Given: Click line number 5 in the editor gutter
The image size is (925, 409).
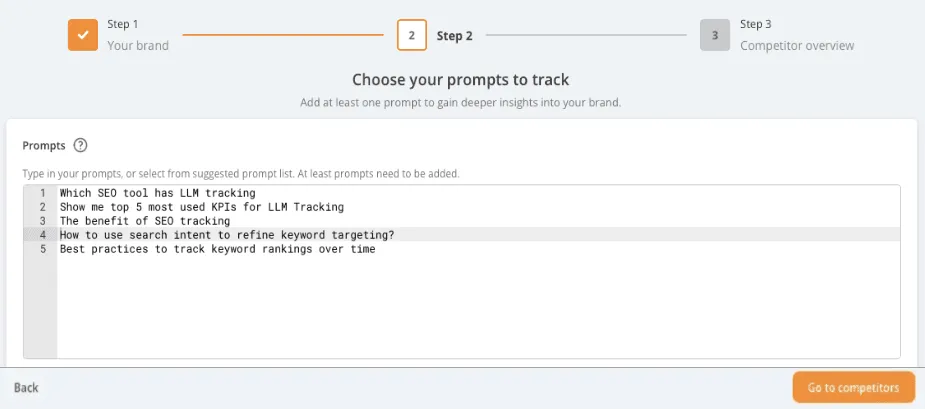Looking at the screenshot, I should 43,249.
